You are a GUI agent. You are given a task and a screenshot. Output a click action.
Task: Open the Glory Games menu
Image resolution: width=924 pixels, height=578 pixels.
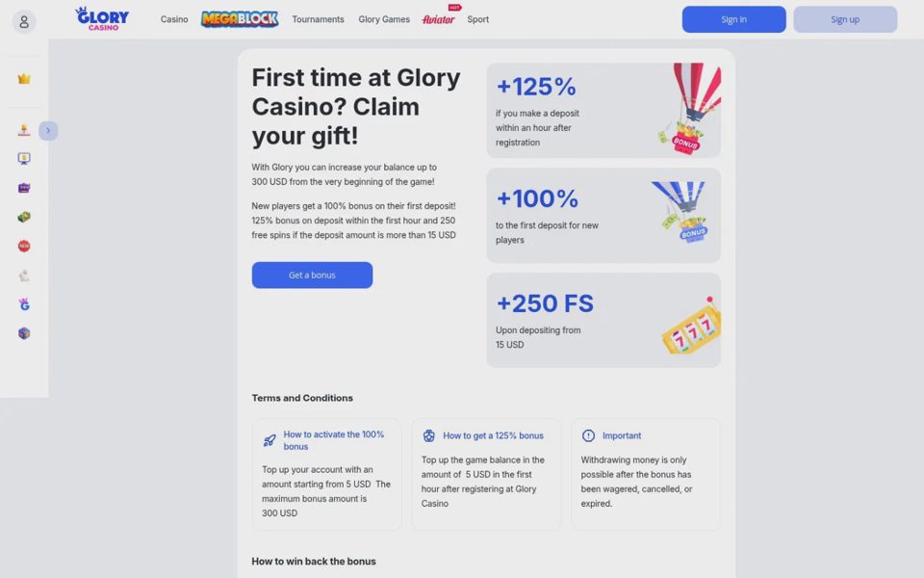[384, 19]
